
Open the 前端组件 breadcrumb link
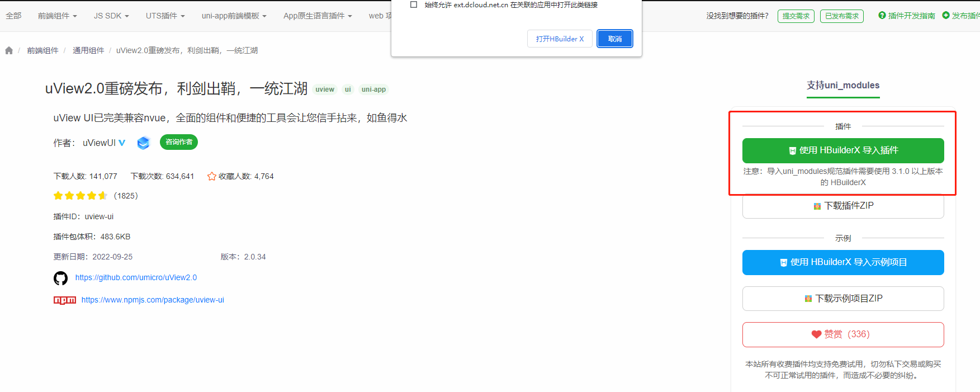[x=43, y=50]
